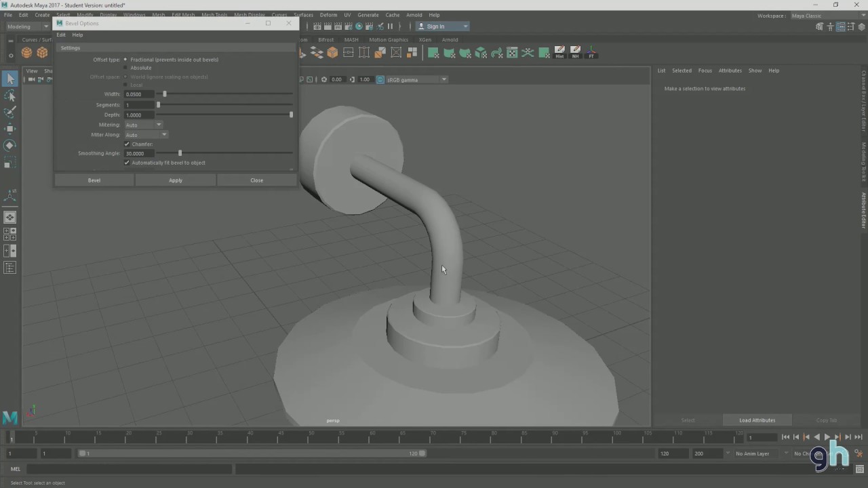Select the arrow Select tool in the toolbox
868x488 pixels.
pyautogui.click(x=10, y=79)
